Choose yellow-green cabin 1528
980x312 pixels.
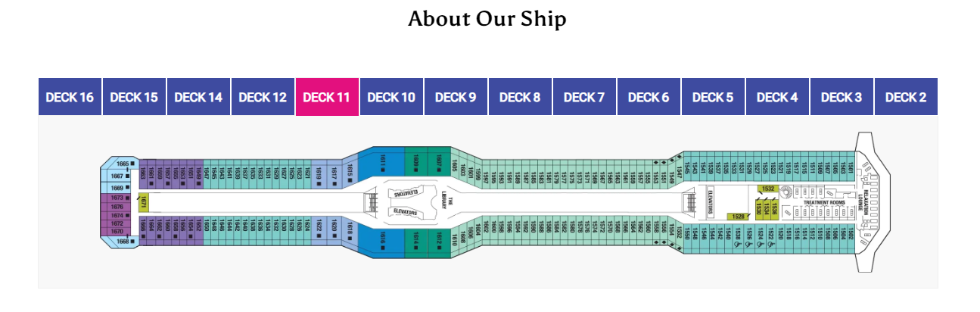[738, 217]
